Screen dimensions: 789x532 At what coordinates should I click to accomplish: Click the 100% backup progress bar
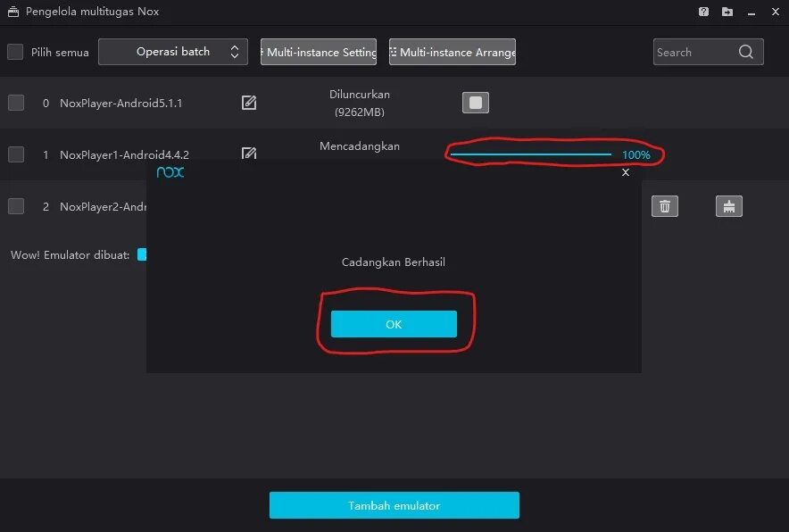point(531,154)
